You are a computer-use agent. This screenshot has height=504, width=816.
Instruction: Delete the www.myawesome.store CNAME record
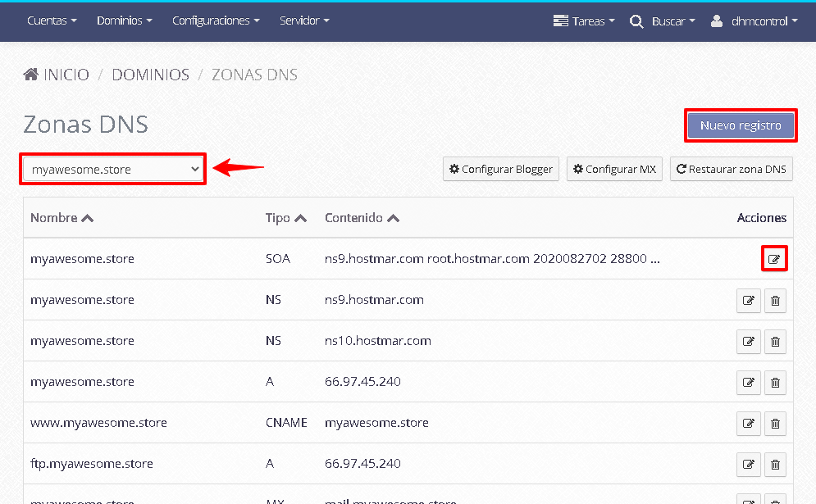coord(775,424)
